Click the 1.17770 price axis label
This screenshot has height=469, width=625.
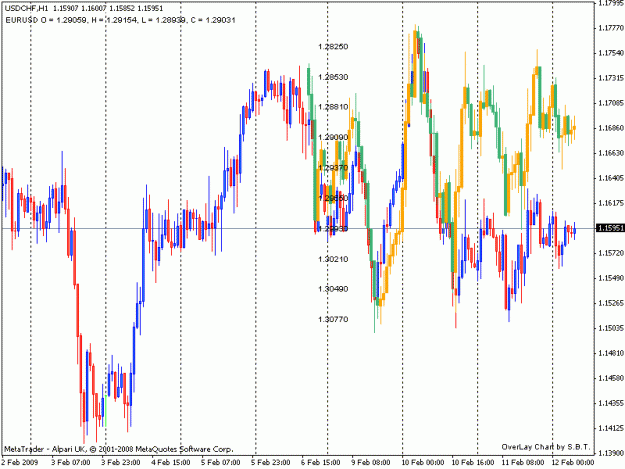[611, 28]
